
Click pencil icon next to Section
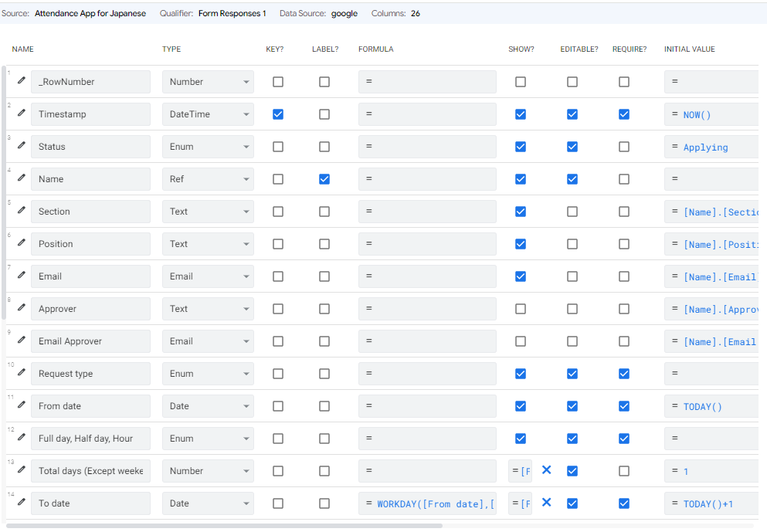(x=21, y=210)
